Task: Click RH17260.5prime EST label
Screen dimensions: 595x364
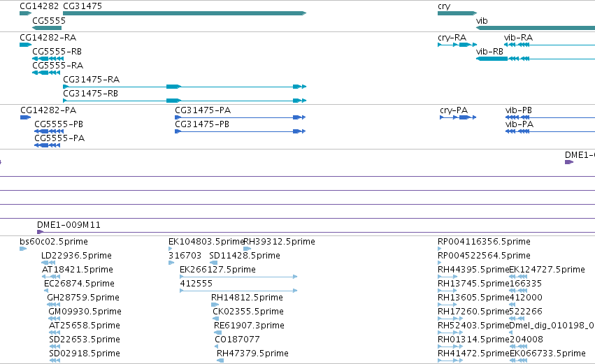Action: [x=473, y=312]
